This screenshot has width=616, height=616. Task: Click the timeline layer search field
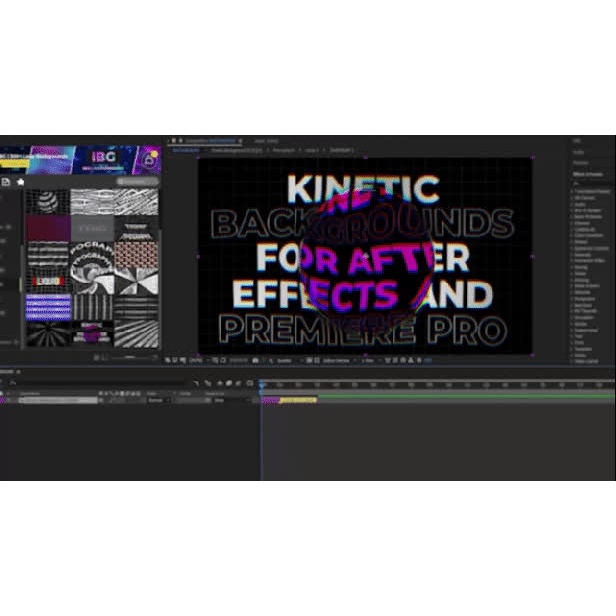100,383
